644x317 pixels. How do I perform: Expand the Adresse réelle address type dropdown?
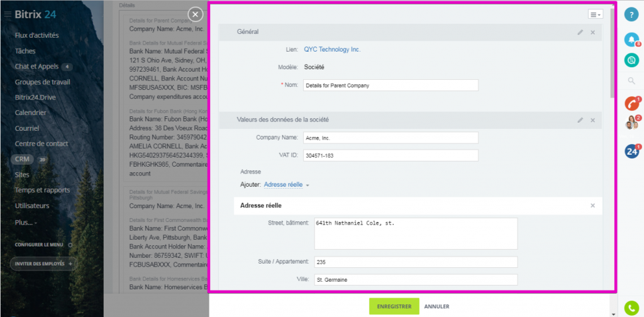pyautogui.click(x=286, y=185)
